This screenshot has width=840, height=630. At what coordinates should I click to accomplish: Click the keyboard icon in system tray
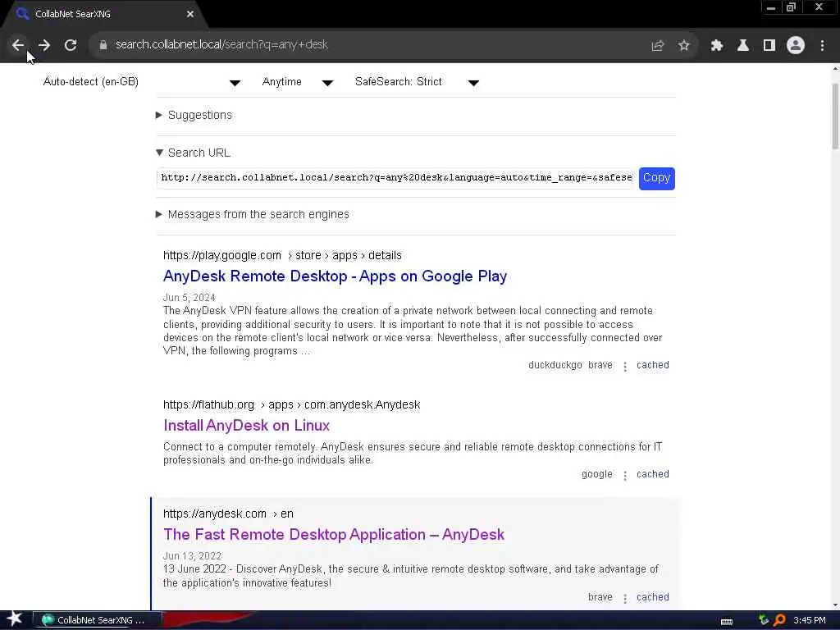727,622
